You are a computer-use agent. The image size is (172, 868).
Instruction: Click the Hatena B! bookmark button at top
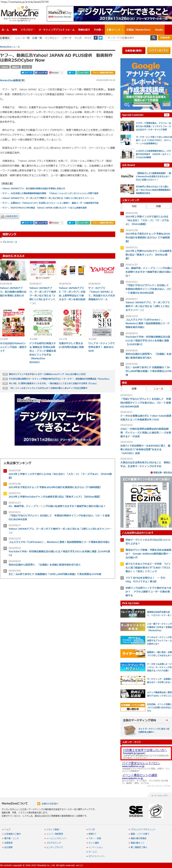[x=71, y=72]
